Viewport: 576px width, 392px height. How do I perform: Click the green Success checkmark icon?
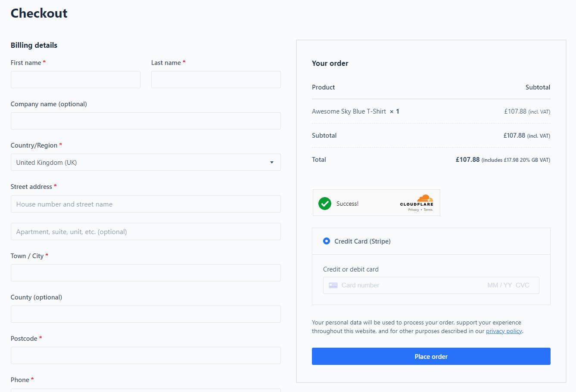pos(325,204)
